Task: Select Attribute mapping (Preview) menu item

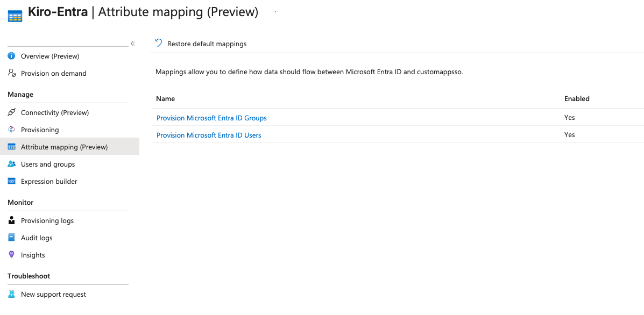Action: 64,147
